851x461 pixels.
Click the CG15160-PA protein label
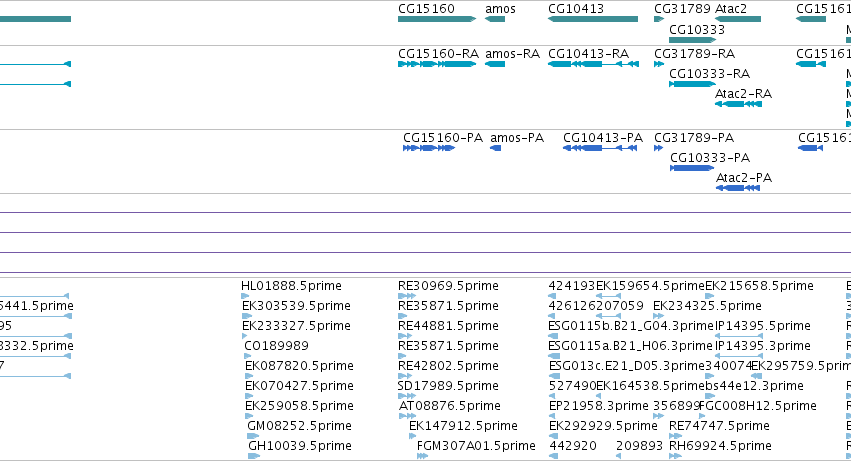tap(443, 138)
